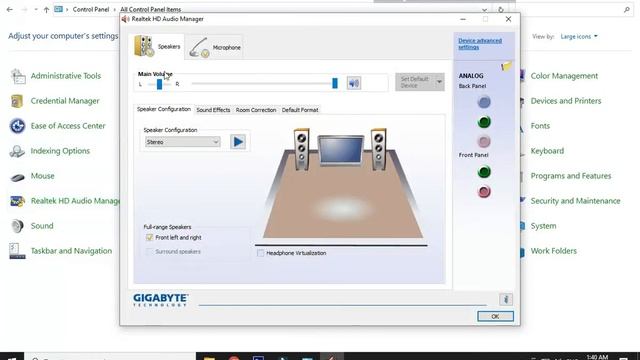Image resolution: width=640 pixels, height=360 pixels.
Task: Open Programs and Features
Action: click(x=571, y=176)
